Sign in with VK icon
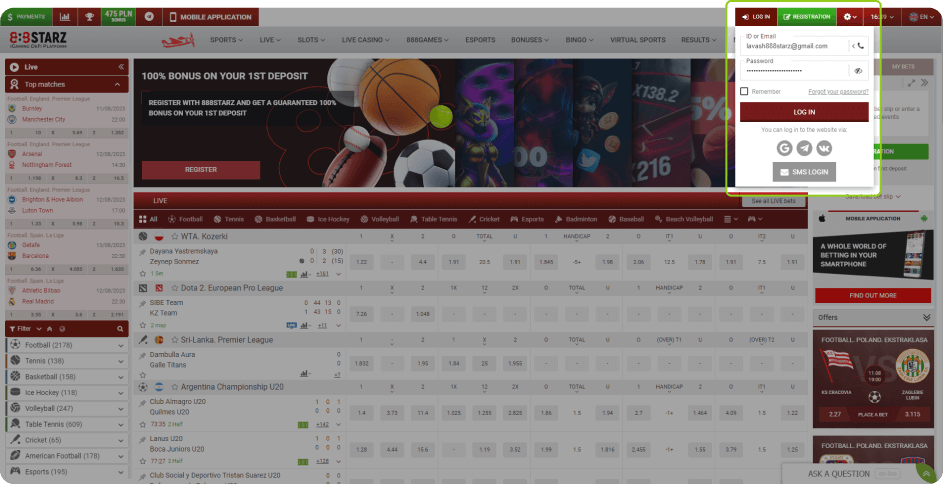This screenshot has width=943, height=484. tap(824, 148)
